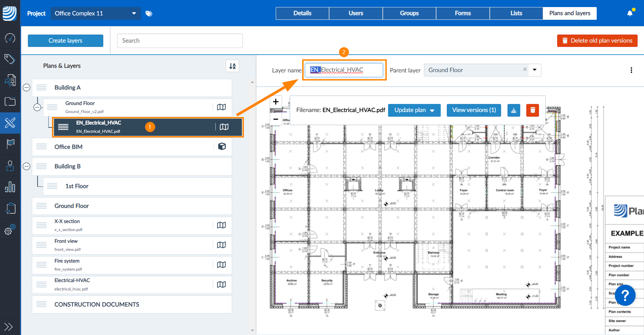Click the 3D cube icon for Office BIM
Screen dimensions: 644x335
[222, 147]
